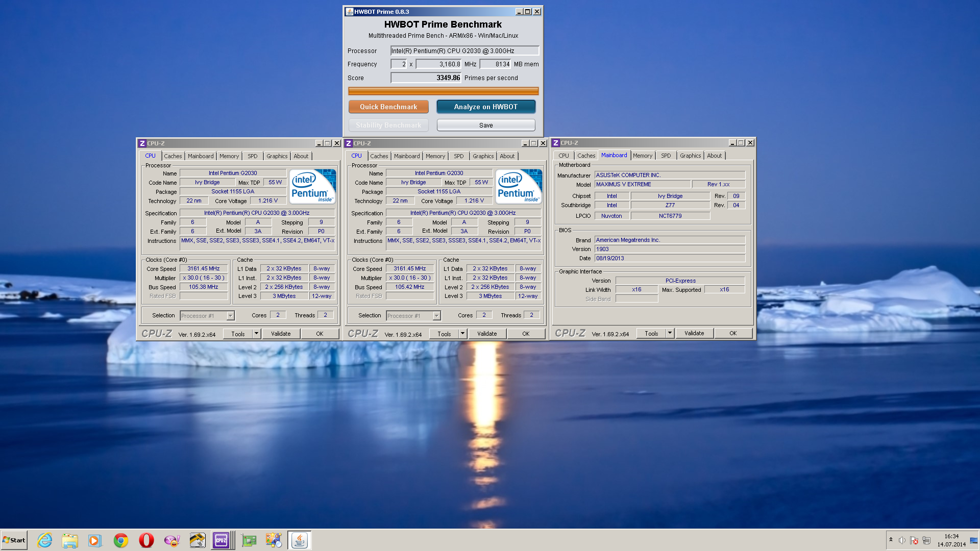Click OK in left CPU-Z window
This screenshot has width=980, height=551.
pyautogui.click(x=320, y=334)
